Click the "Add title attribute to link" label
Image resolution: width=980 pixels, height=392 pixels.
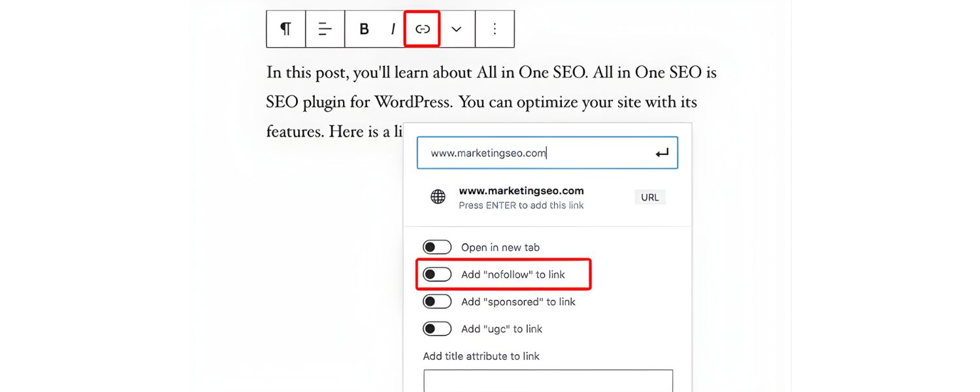tap(481, 356)
